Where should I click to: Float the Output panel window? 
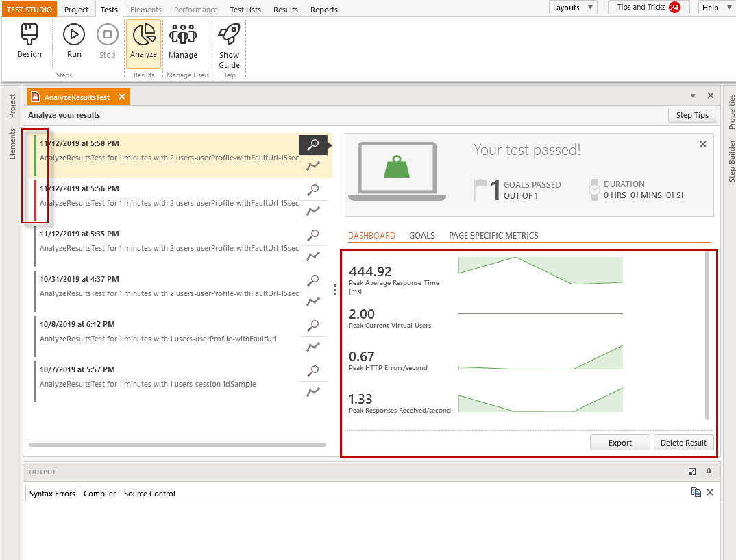(692, 472)
